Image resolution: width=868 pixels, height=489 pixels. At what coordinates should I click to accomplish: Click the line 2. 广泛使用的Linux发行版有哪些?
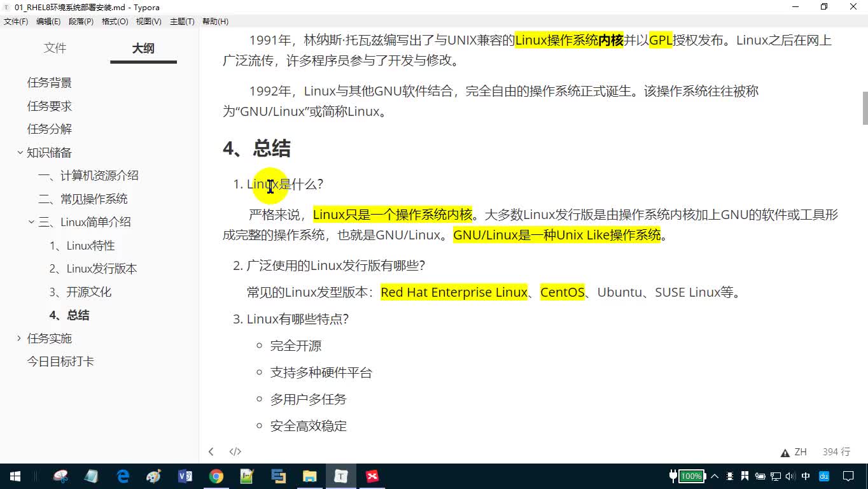coord(329,266)
